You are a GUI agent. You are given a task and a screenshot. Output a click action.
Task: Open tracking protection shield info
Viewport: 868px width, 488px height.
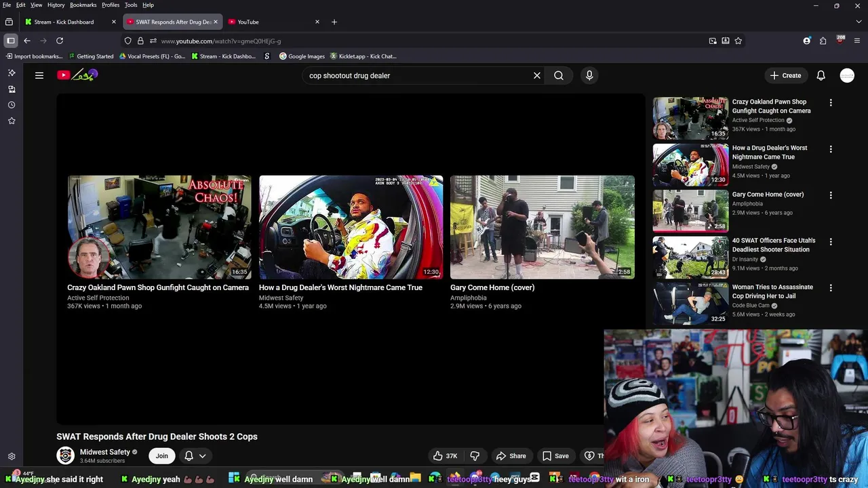pyautogui.click(x=127, y=41)
